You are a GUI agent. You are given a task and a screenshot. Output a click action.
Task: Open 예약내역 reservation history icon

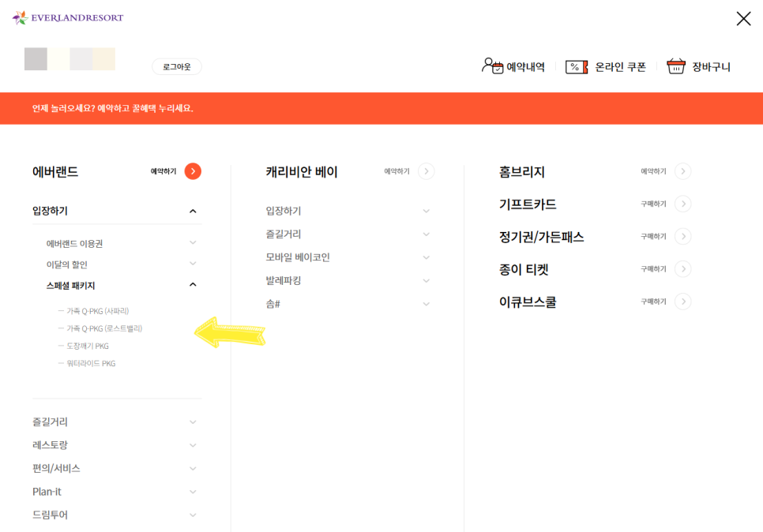pyautogui.click(x=492, y=66)
